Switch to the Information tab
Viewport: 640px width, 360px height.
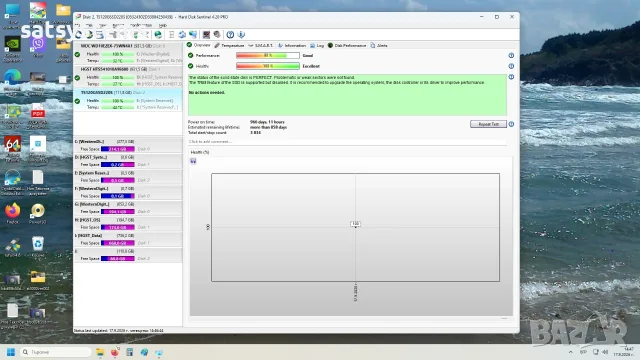292,45
